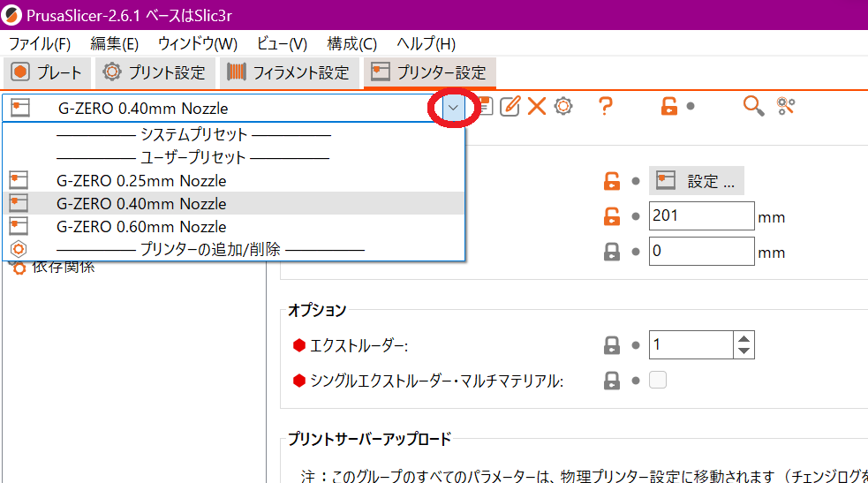Open the ヘルプ(H) menu
This screenshot has height=483, width=868.
click(x=426, y=43)
